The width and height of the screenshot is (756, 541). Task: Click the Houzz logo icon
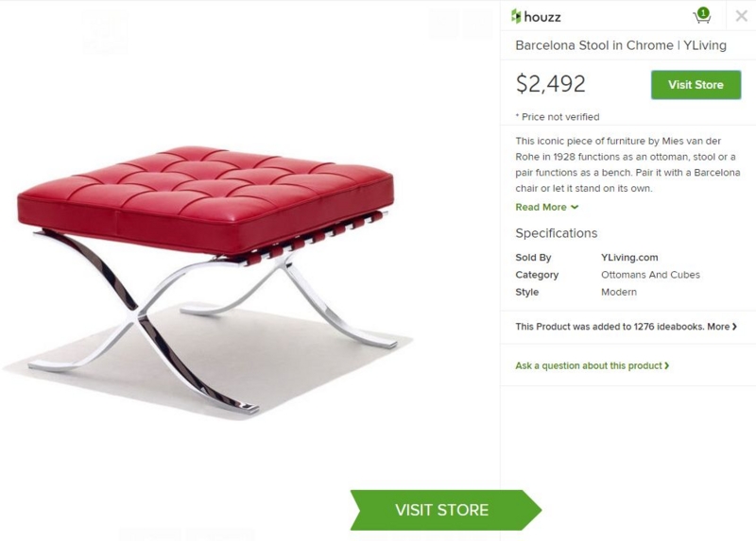click(x=516, y=16)
